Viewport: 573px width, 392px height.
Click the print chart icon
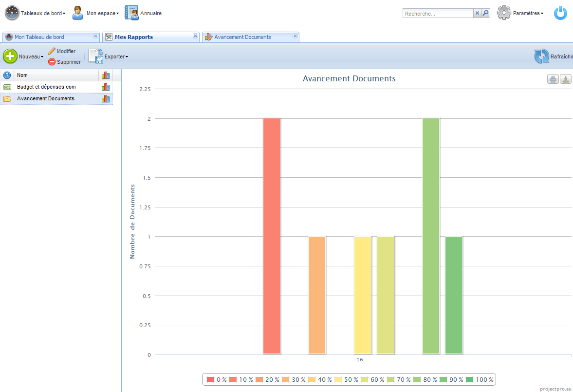(x=553, y=79)
